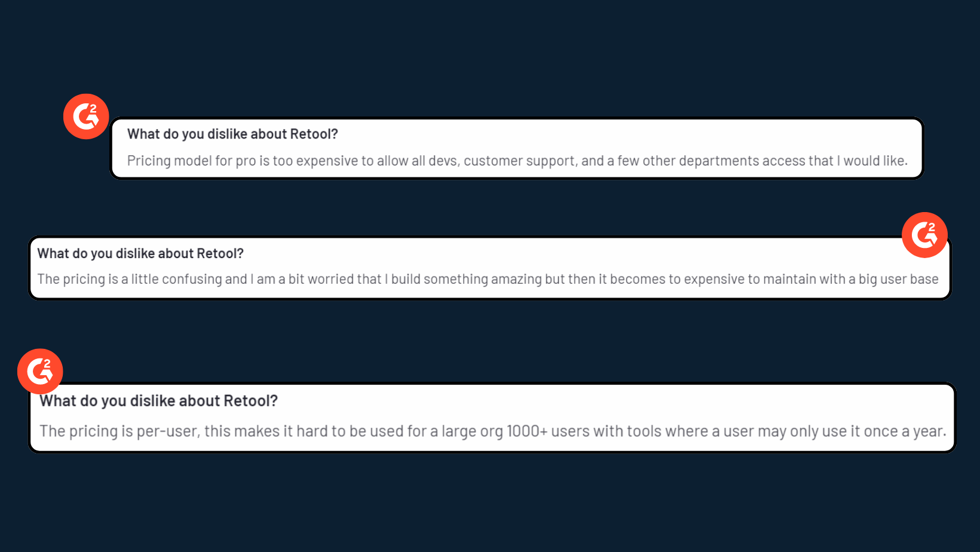Screen dimensions: 980x552
Task: Click "big user base" ending the middle review
Action: point(898,279)
